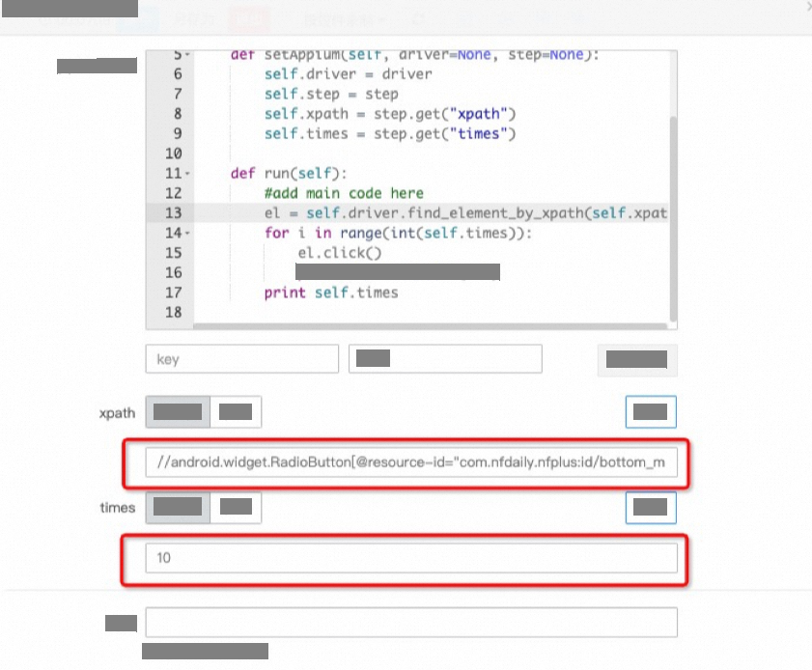812x670 pixels.
Task: Click the self.xpath = step.get line
Action: point(390,114)
